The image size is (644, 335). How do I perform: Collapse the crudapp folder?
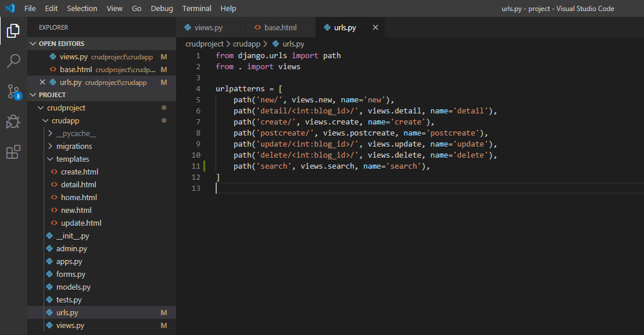[102, 120]
